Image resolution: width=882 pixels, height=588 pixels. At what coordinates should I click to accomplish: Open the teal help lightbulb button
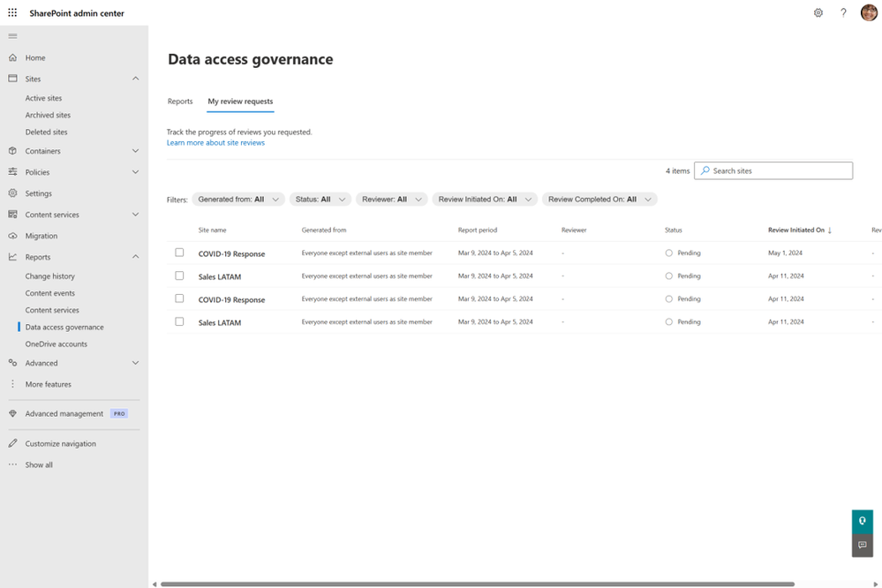click(863, 521)
